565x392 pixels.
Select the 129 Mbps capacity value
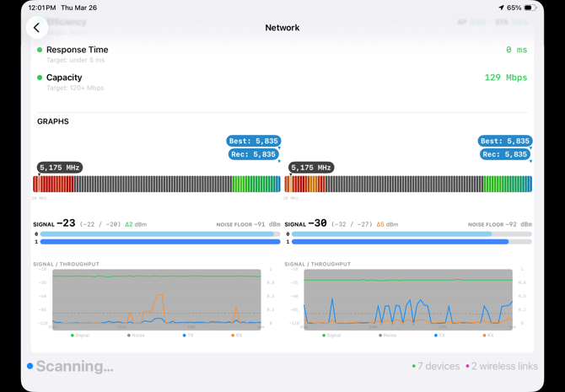505,78
